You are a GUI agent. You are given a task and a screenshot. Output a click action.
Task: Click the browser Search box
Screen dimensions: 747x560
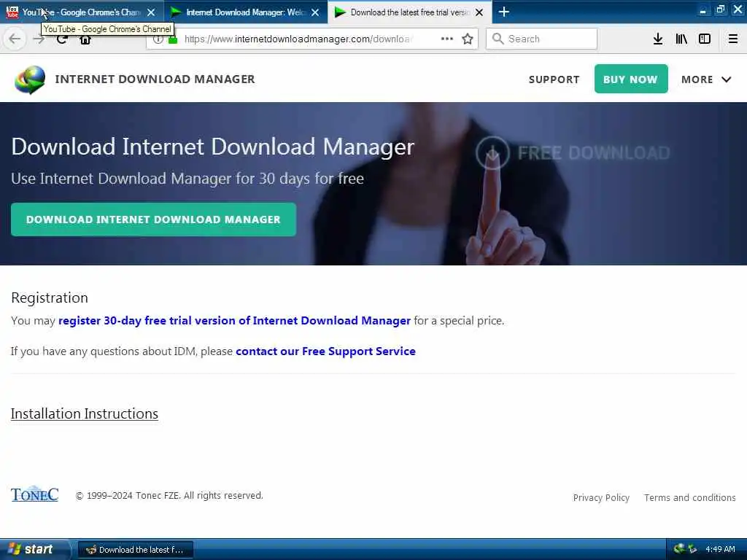coord(542,39)
